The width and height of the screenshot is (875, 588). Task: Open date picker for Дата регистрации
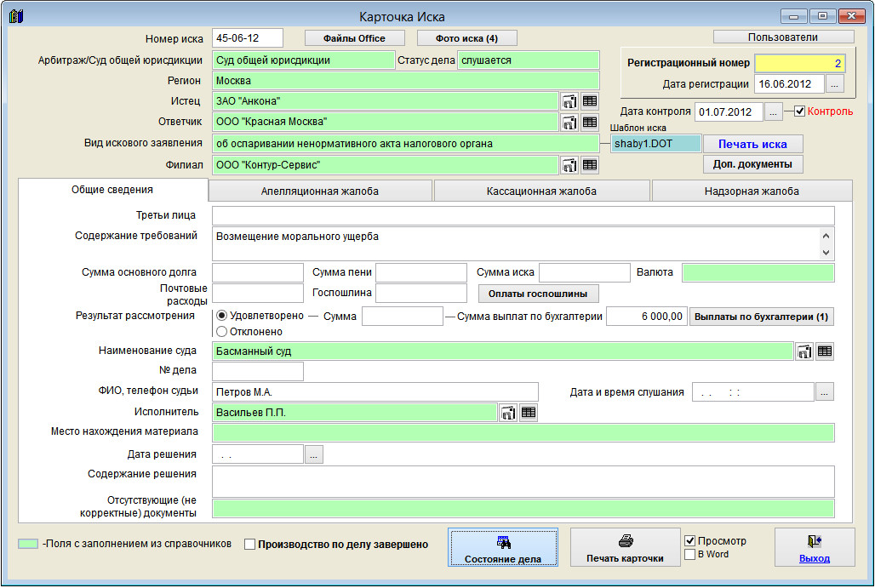835,84
